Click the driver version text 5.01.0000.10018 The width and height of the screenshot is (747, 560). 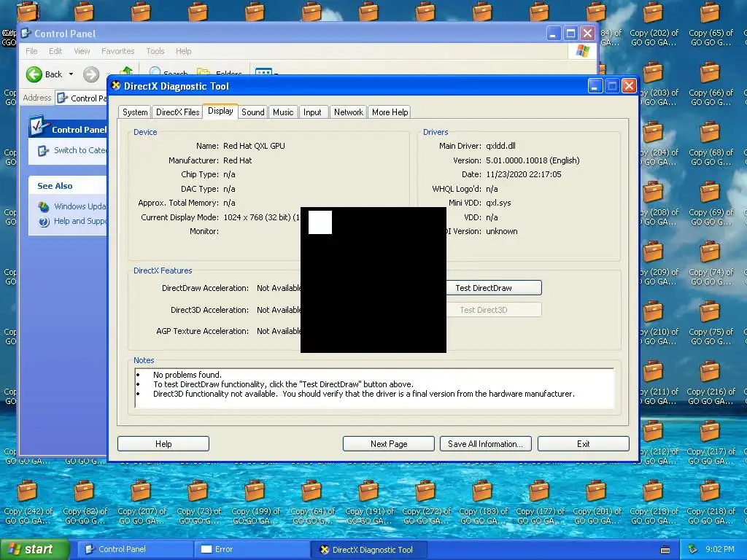(x=516, y=160)
